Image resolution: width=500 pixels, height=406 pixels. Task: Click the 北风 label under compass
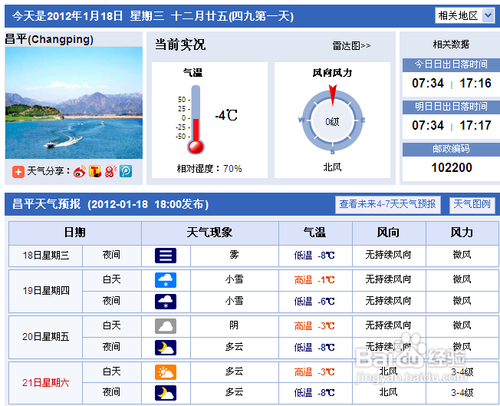pyautogui.click(x=332, y=167)
